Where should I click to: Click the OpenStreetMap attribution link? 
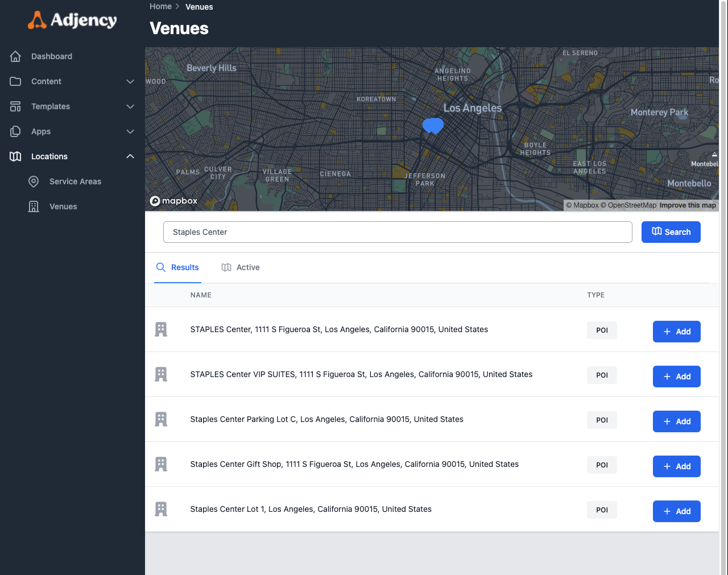tap(628, 205)
